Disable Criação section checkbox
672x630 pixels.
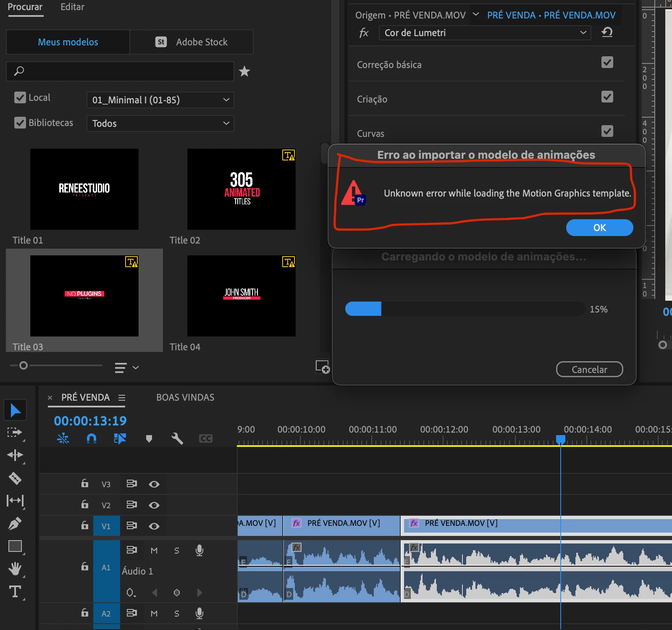607,97
